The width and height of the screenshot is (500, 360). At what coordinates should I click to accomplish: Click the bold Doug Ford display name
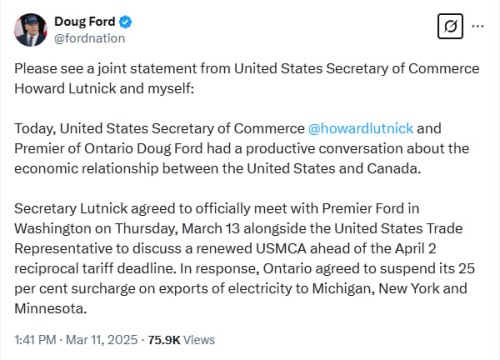[x=85, y=22]
